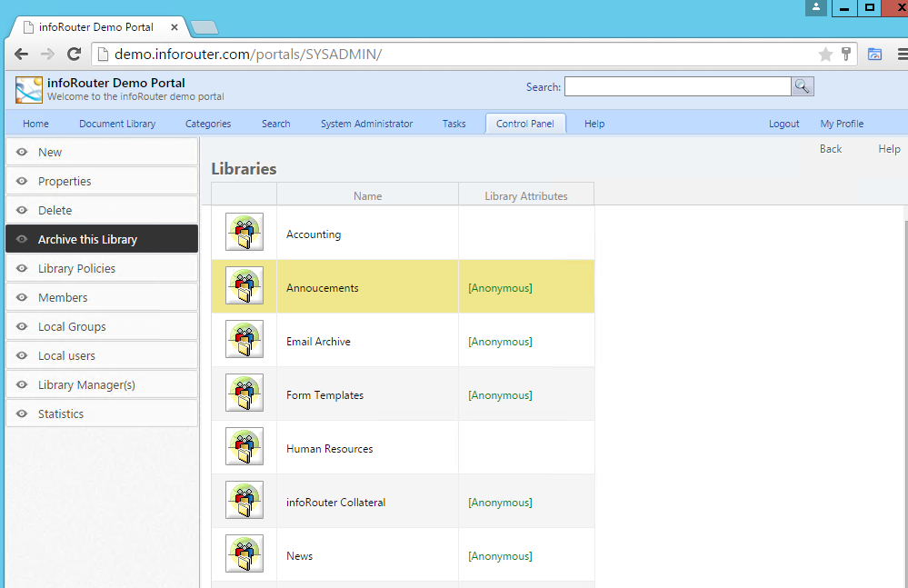Image resolution: width=908 pixels, height=588 pixels.
Task: Click the magnifier search button
Action: pyautogui.click(x=802, y=86)
